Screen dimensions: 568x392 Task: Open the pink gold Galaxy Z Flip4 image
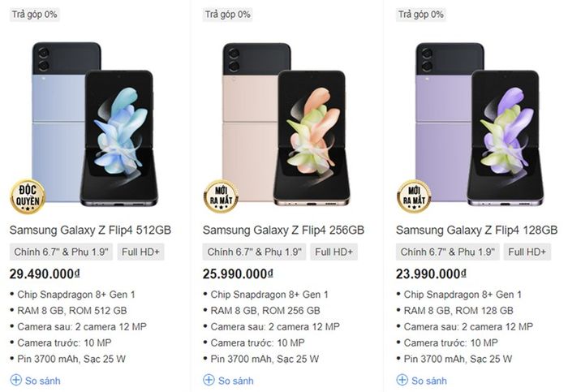286,124
